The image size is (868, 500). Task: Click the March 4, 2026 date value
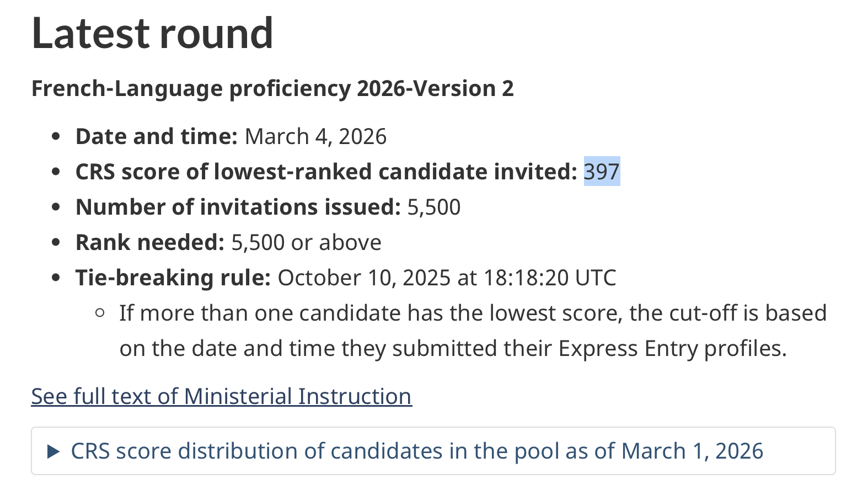click(x=315, y=136)
